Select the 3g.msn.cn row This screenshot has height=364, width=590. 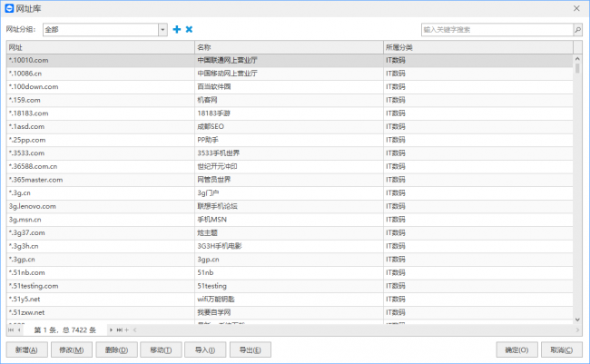point(290,220)
